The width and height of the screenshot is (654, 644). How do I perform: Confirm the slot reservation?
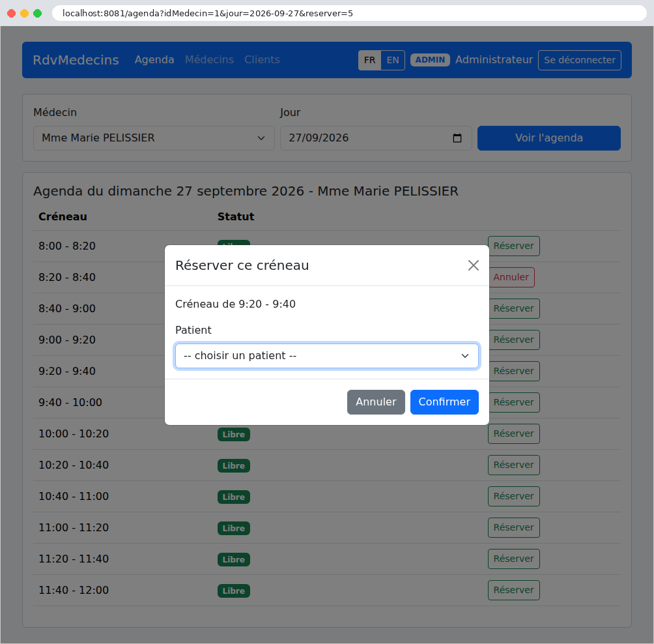click(x=444, y=402)
